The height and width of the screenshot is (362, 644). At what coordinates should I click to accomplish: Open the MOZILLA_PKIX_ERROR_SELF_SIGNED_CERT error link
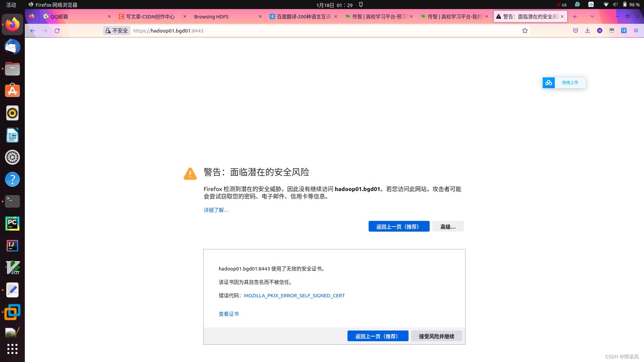pos(294,296)
